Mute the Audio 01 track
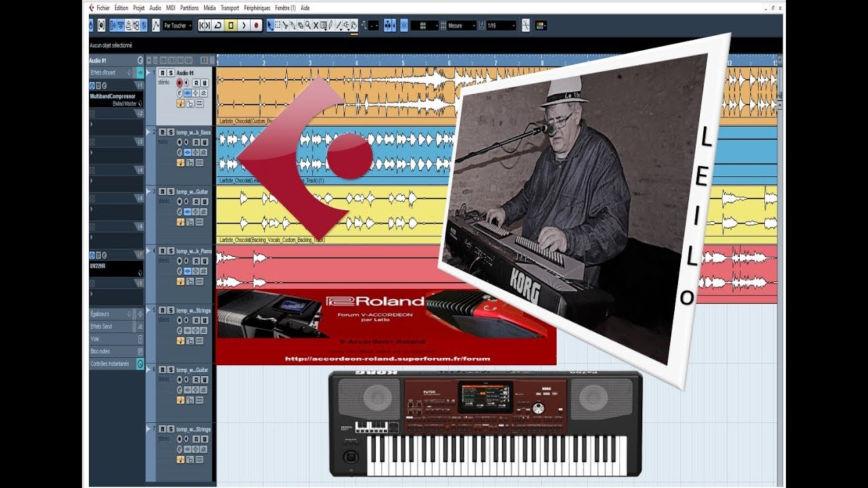Image resolution: width=868 pixels, height=488 pixels. click(x=162, y=73)
